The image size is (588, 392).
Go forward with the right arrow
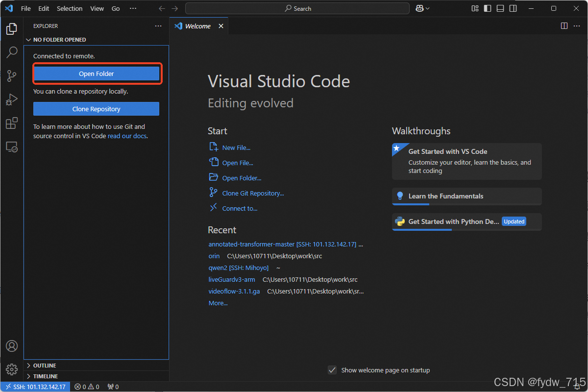[175, 8]
